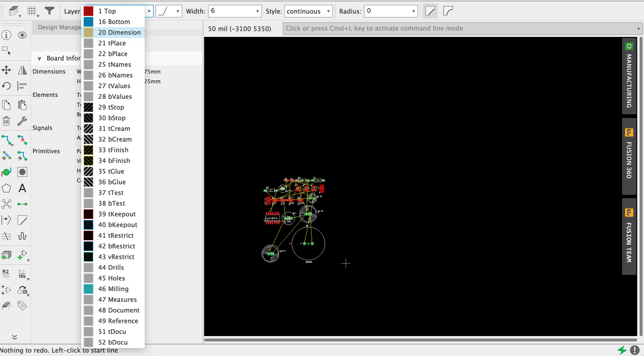Select the Rotate tool
This screenshot has width=644, height=356.
click(6, 86)
